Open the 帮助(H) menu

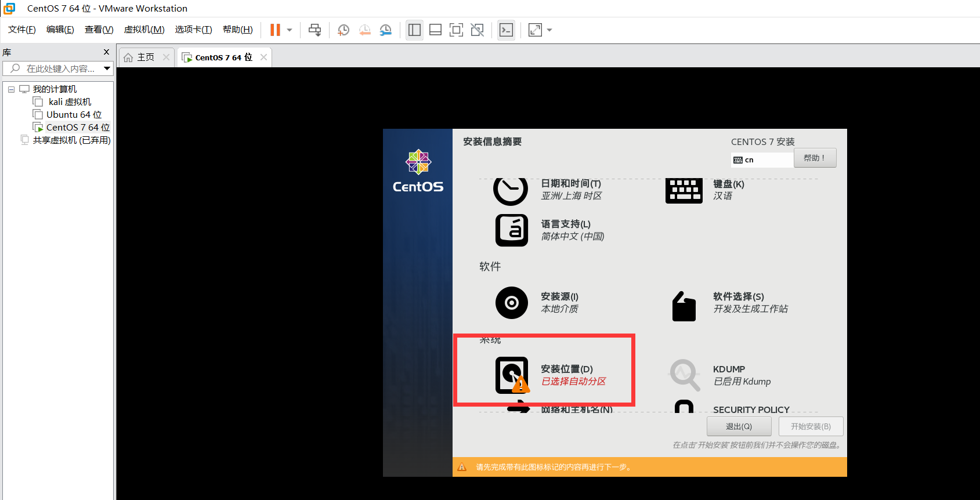[x=238, y=30]
